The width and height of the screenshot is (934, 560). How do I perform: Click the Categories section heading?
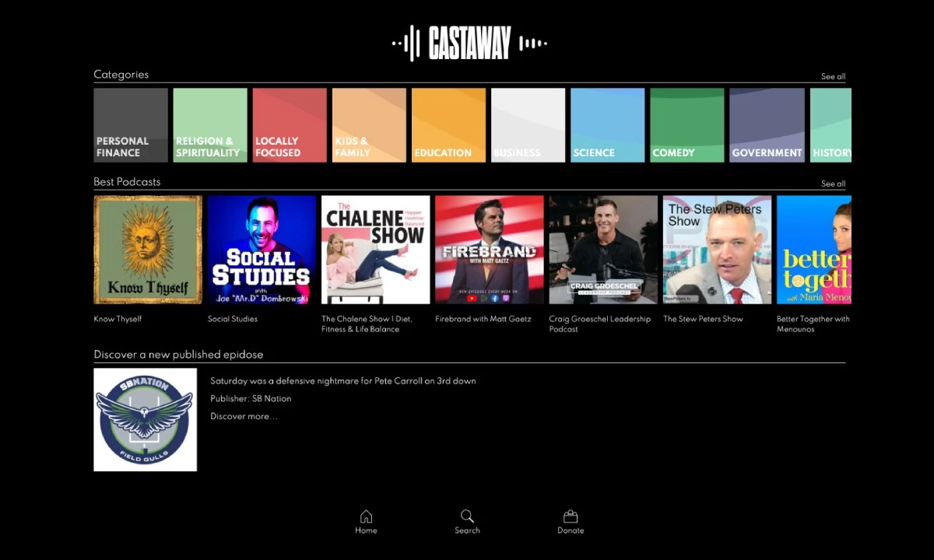click(x=121, y=75)
